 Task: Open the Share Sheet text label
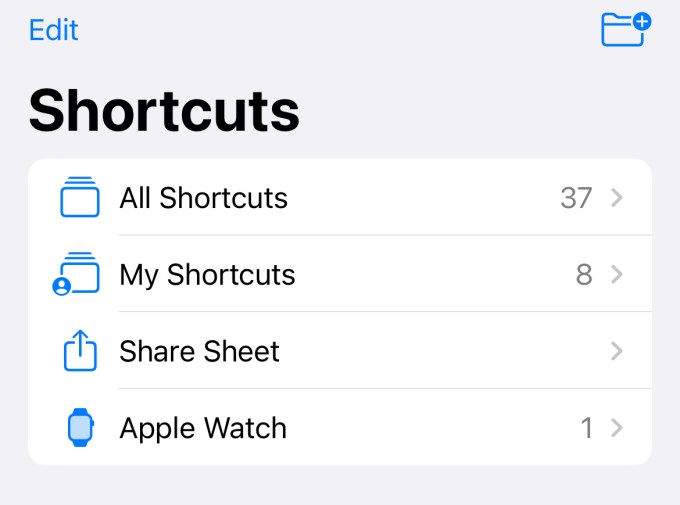point(199,351)
